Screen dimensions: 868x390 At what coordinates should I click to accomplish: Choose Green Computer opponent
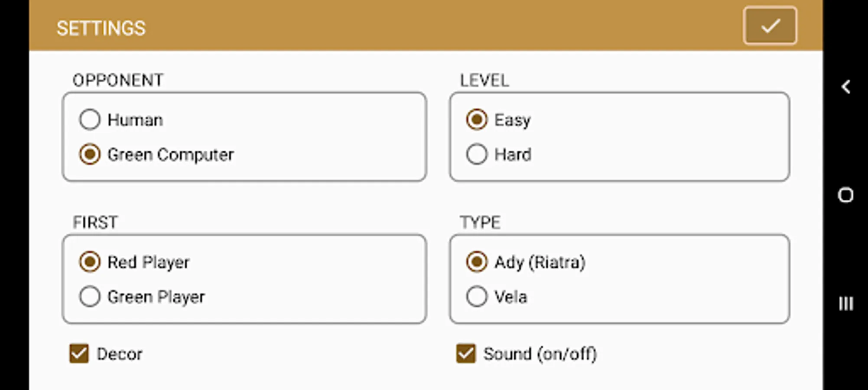(90, 154)
